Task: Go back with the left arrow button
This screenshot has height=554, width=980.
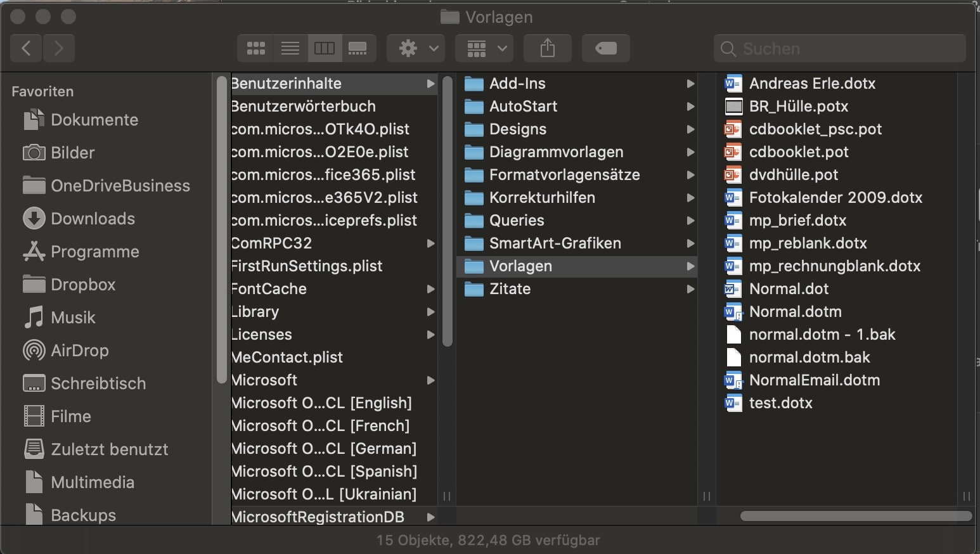Action: pyautogui.click(x=27, y=48)
